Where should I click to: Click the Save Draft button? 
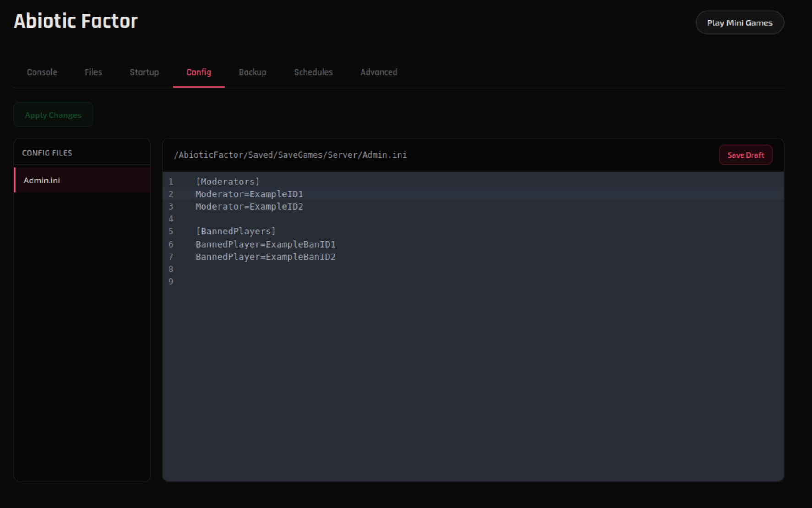click(x=746, y=155)
